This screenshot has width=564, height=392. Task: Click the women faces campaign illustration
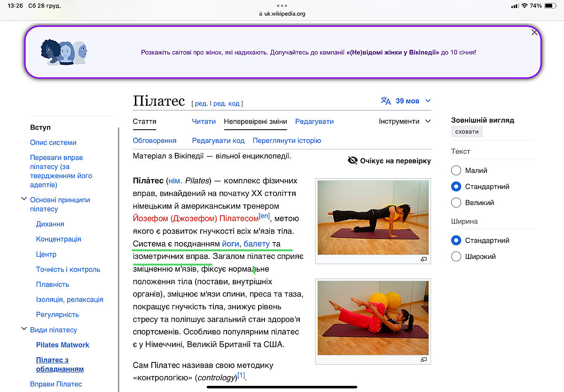(x=64, y=52)
